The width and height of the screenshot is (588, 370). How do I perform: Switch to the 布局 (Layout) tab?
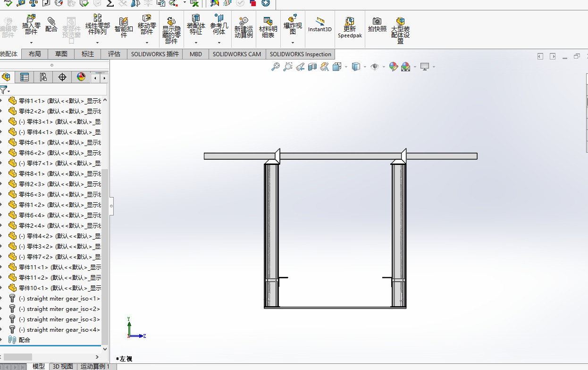34,54
